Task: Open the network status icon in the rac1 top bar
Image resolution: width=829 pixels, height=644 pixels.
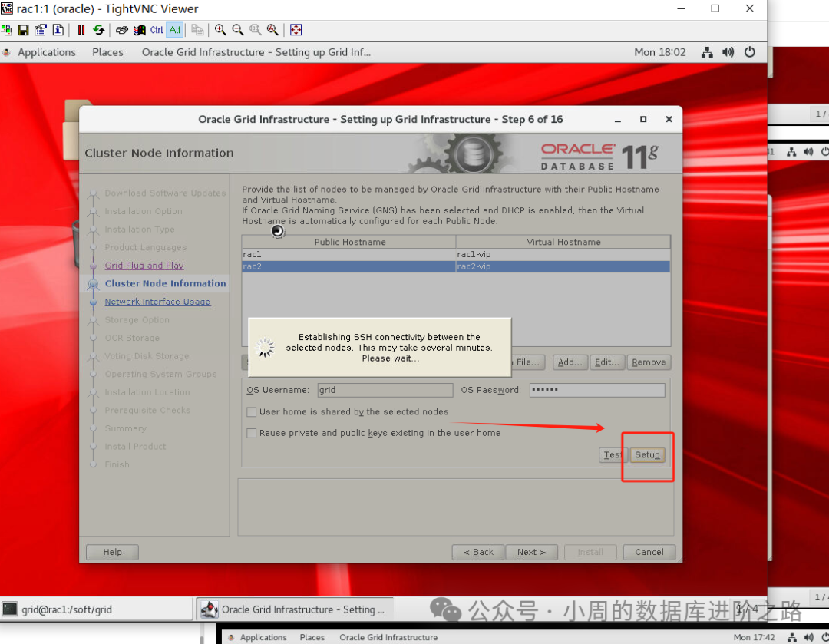Action: (707, 52)
